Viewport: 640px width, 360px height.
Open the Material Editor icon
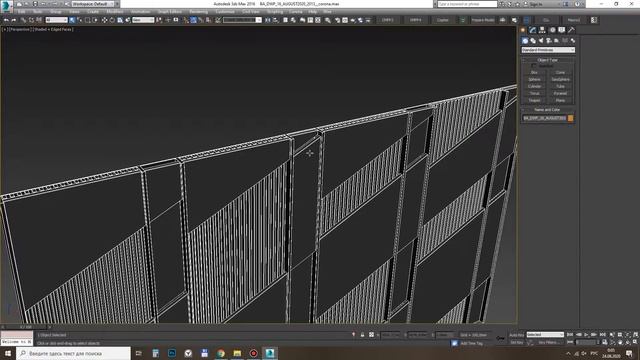328,20
